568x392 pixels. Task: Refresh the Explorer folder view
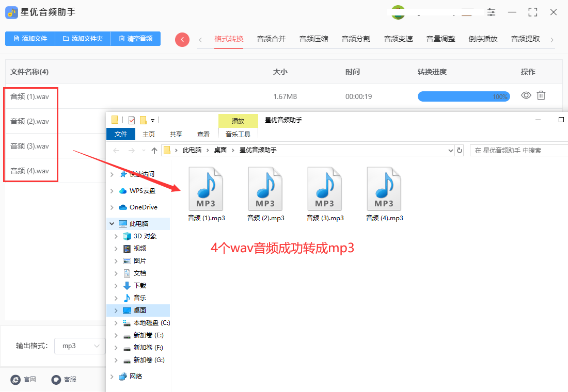point(460,150)
